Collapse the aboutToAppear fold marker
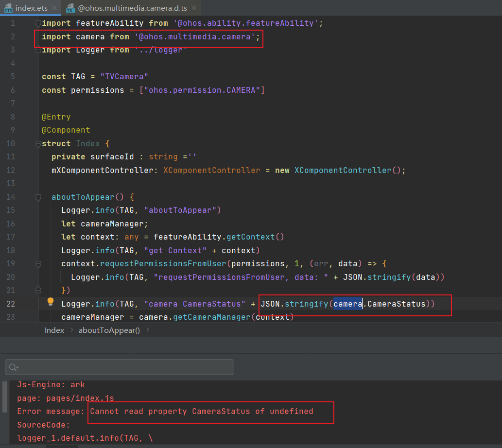502x448 pixels. 38,197
